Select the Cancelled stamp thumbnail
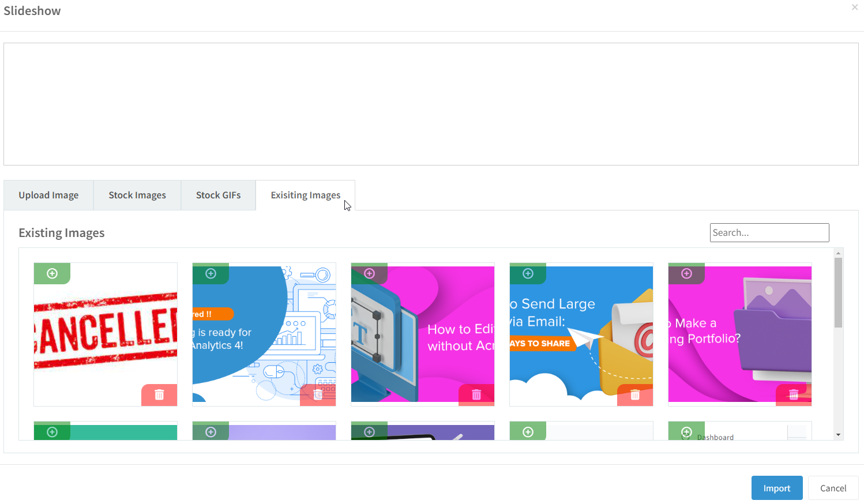The height and width of the screenshot is (504, 864). 106,334
